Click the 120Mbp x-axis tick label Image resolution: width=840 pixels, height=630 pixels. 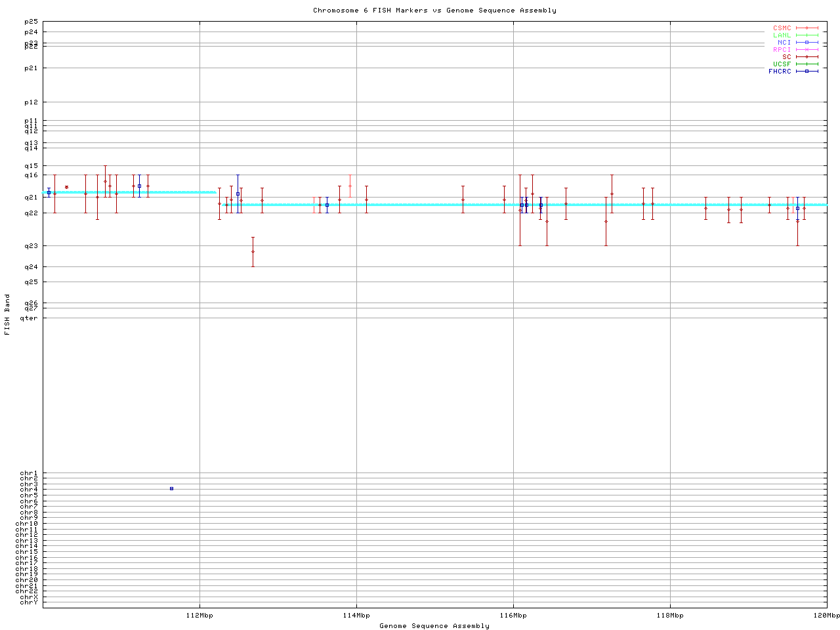[826, 616]
